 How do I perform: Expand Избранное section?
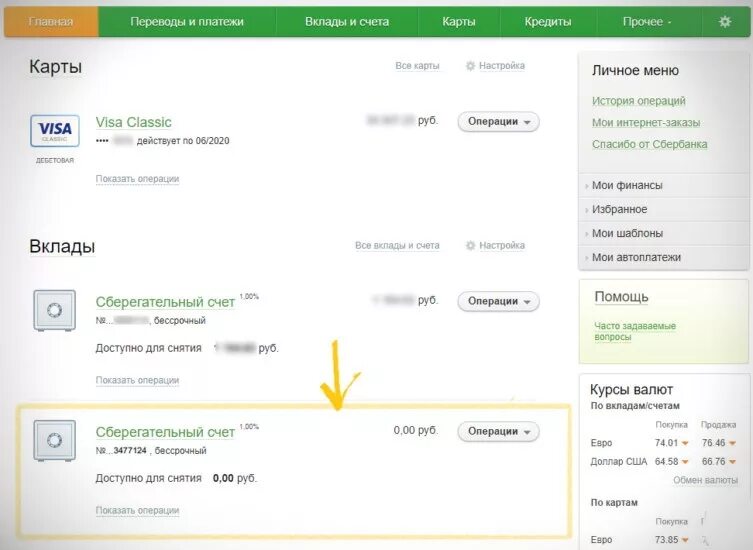click(619, 209)
